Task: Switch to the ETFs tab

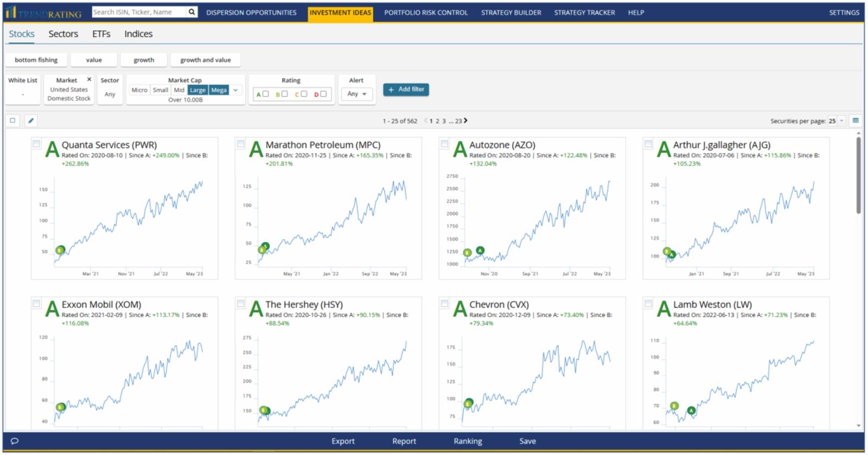Action: (x=101, y=34)
